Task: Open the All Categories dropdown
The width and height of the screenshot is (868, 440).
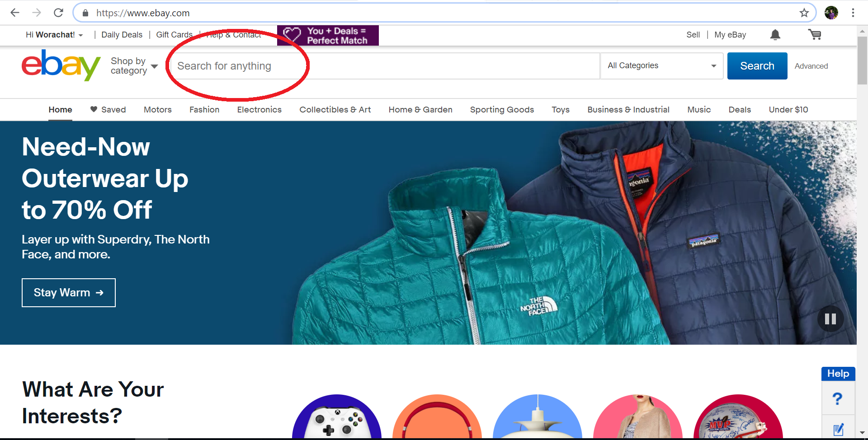Action: (x=662, y=66)
